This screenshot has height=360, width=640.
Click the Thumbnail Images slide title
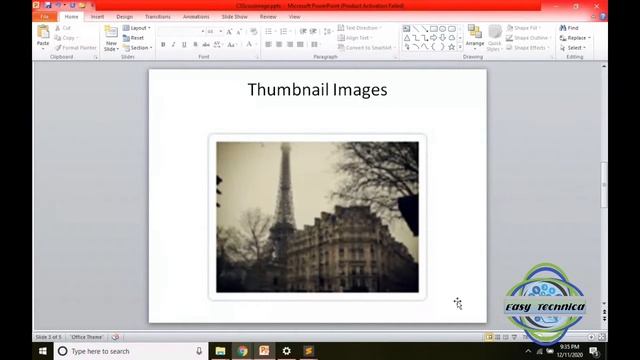[x=317, y=90]
